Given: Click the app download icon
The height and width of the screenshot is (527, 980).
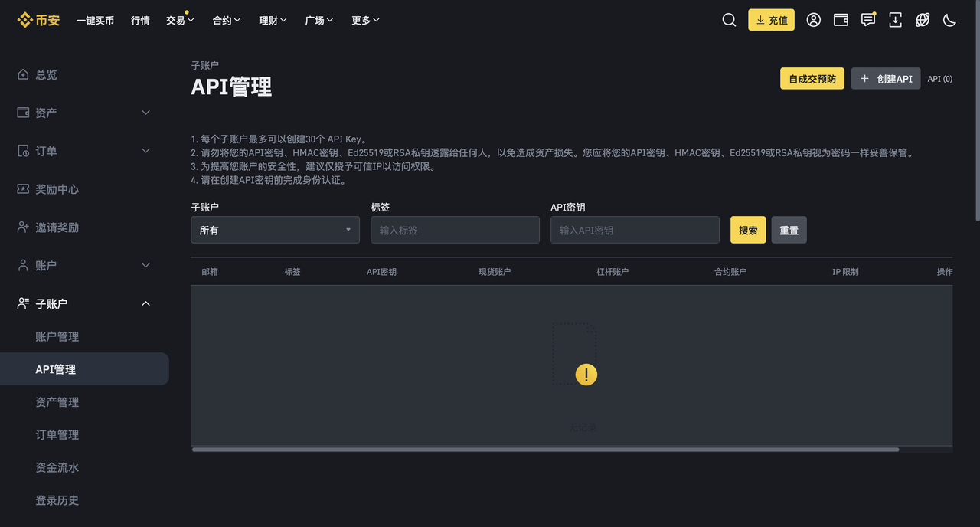Looking at the screenshot, I should 895,20.
